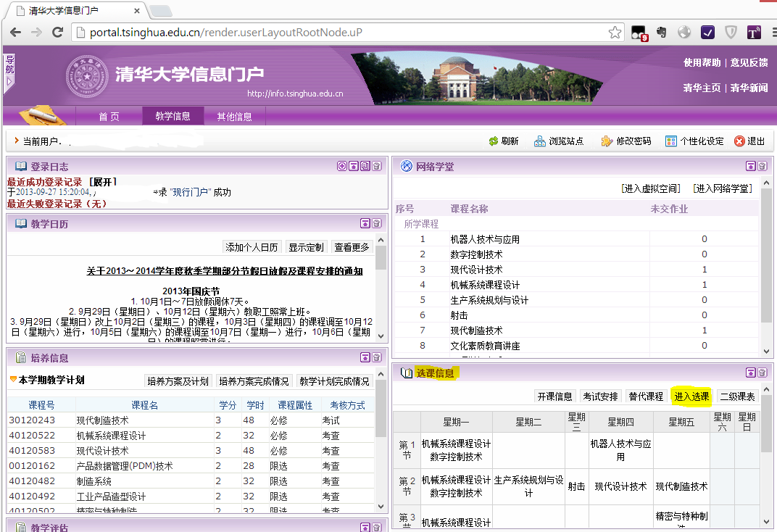Bookmark this page with the star icon
This screenshot has width=777, height=532.
pos(615,33)
